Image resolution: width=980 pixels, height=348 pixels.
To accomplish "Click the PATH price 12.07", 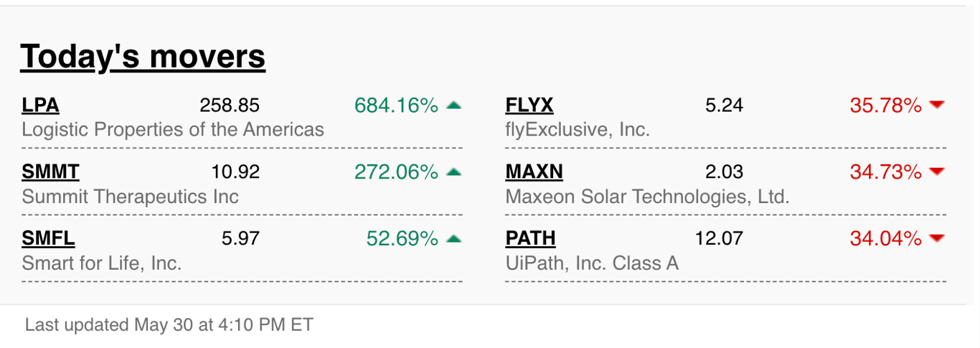I will pyautogui.click(x=719, y=239).
